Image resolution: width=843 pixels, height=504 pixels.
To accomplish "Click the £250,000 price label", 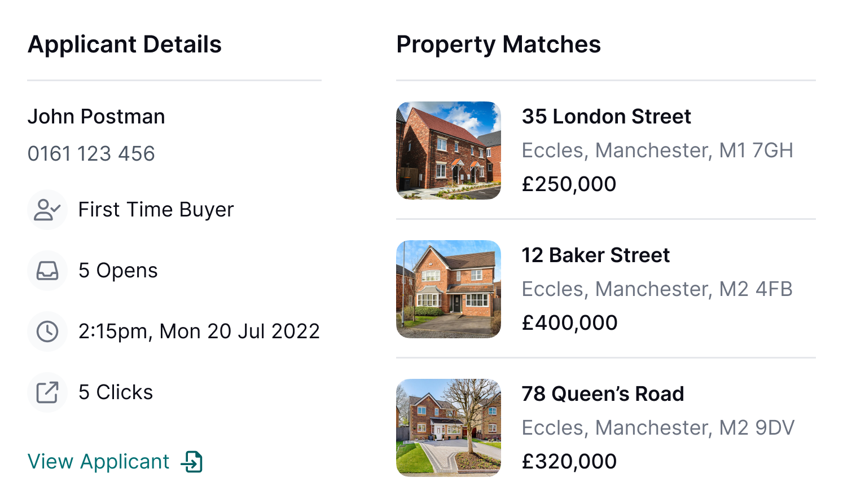I will pyautogui.click(x=568, y=184).
